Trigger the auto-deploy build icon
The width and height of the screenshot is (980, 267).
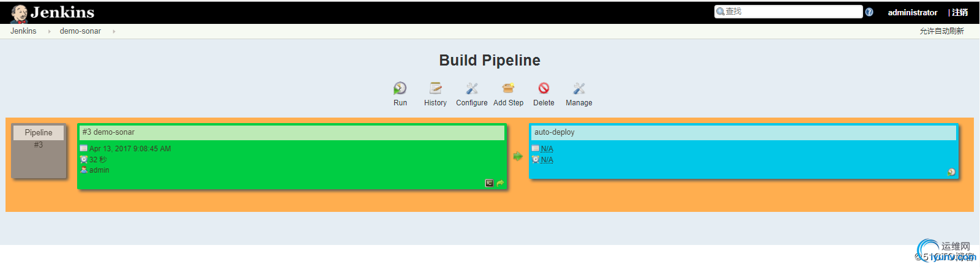[951, 172]
